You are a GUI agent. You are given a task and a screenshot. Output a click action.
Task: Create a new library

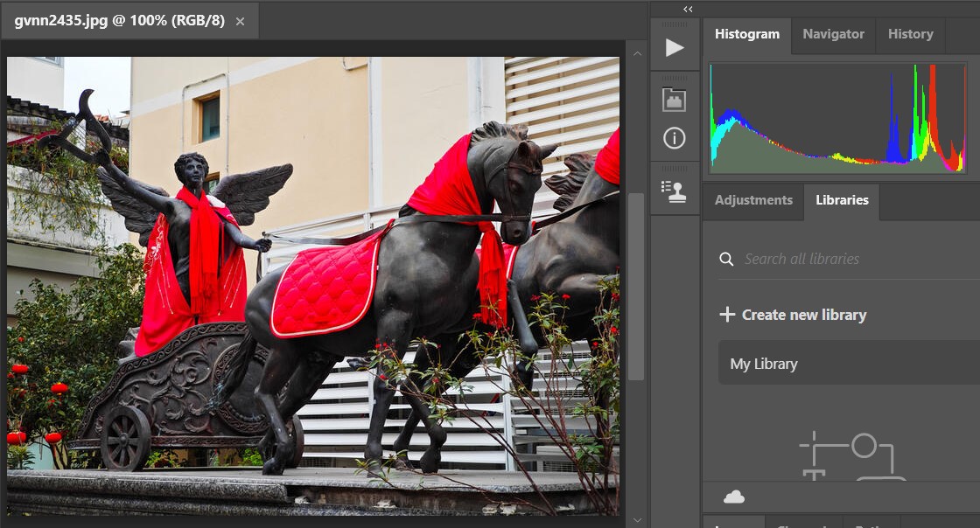[x=793, y=315]
